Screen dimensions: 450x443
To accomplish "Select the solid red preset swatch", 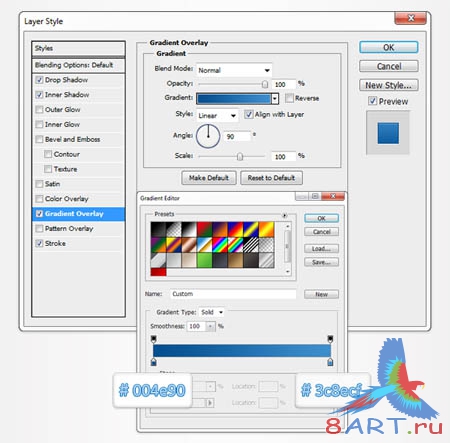I will point(158,272).
